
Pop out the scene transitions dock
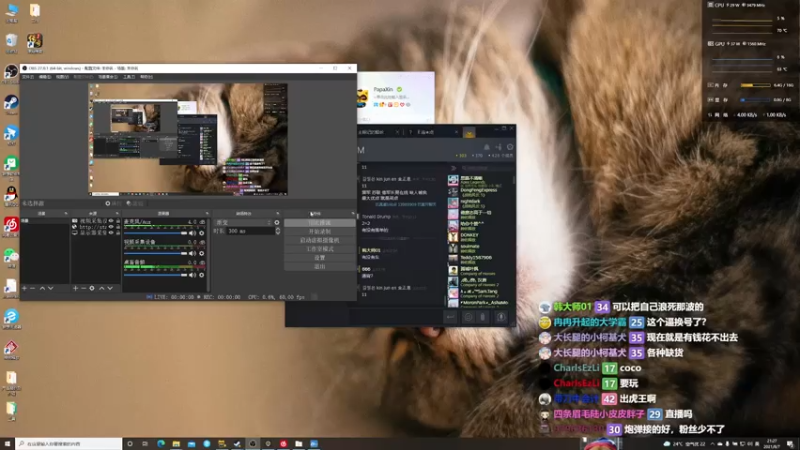278,213
